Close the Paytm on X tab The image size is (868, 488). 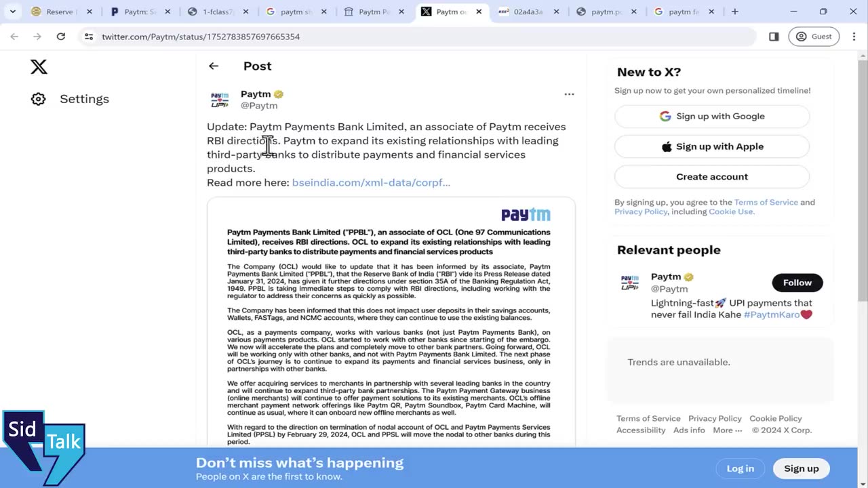coord(479,12)
